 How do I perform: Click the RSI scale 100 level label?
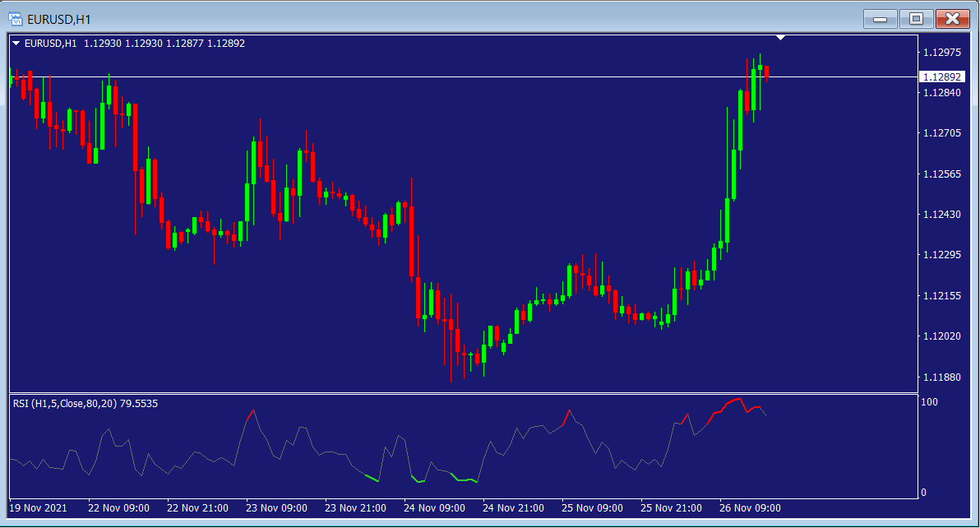tap(929, 402)
